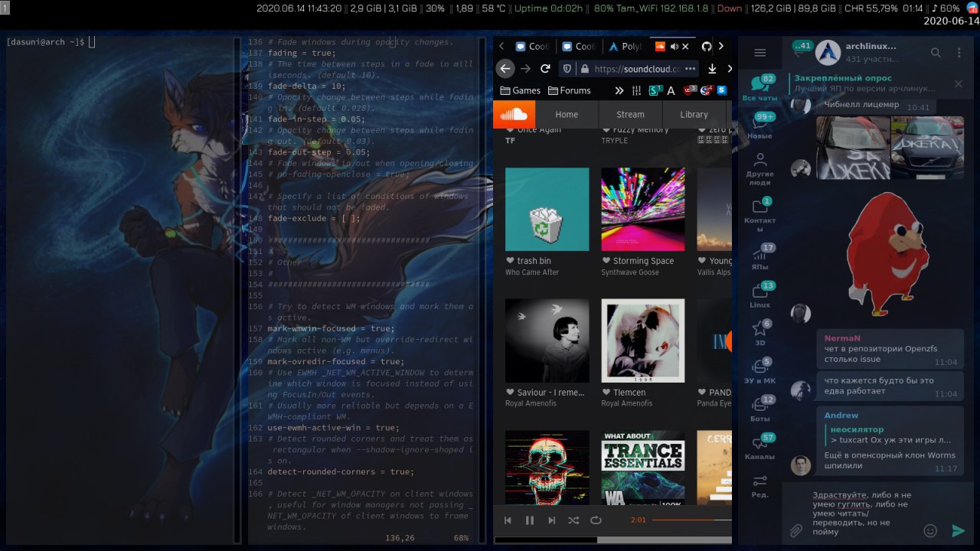This screenshot has width=980, height=551.
Task: Open the Forums bookmarks folder
Action: pos(569,90)
